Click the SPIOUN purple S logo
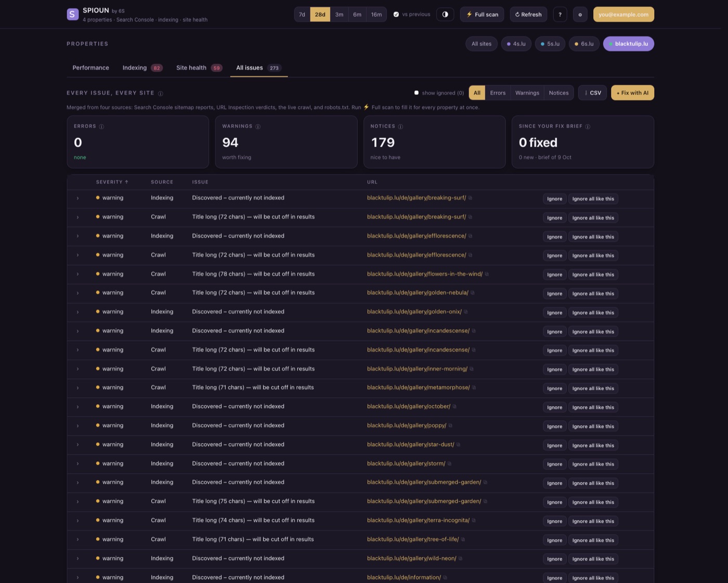 point(72,15)
